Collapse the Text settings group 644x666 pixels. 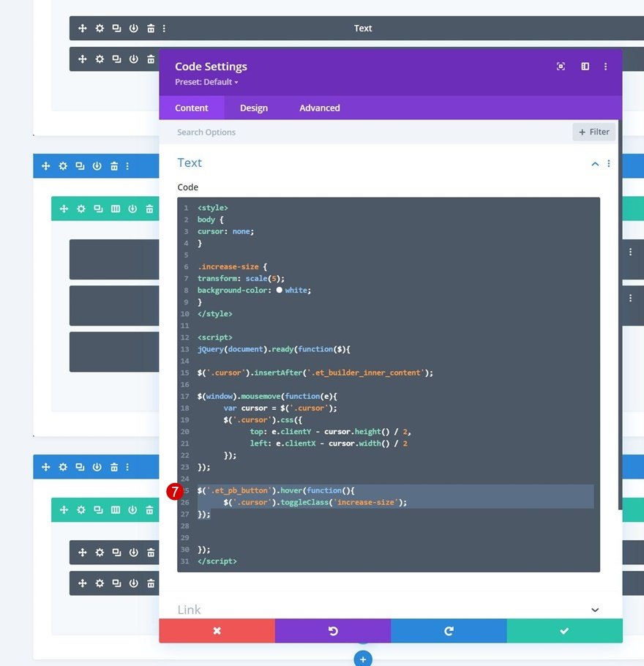click(x=595, y=163)
